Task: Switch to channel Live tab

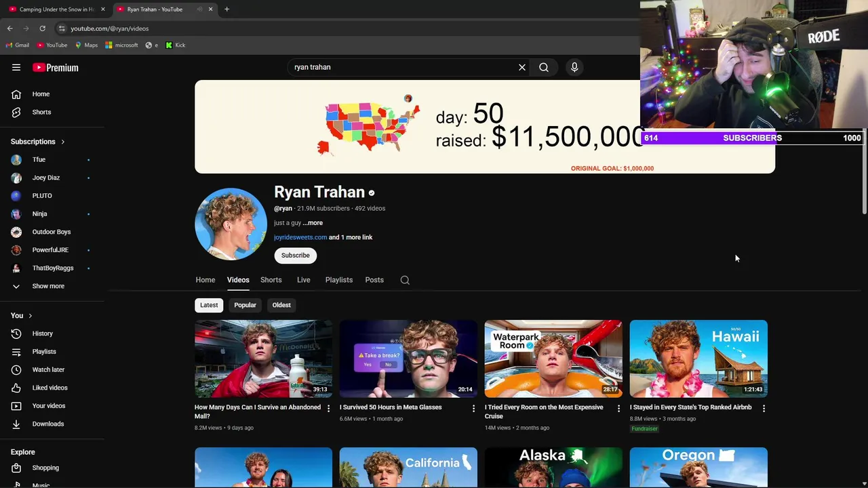Action: [304, 280]
